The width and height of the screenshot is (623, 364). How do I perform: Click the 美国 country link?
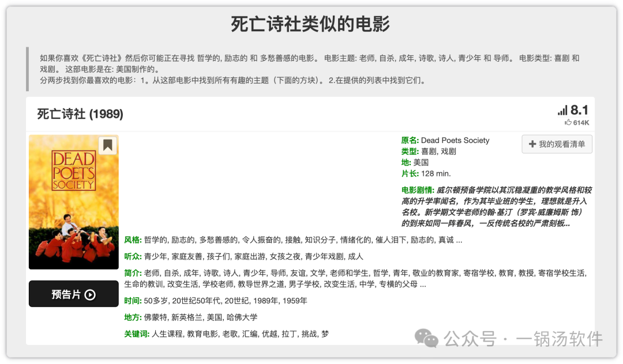point(421,163)
